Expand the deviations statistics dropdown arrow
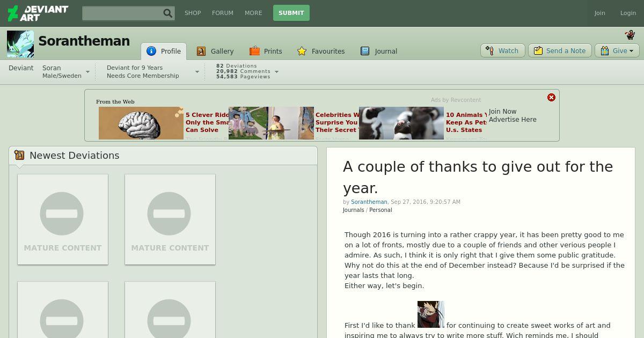 pyautogui.click(x=276, y=71)
